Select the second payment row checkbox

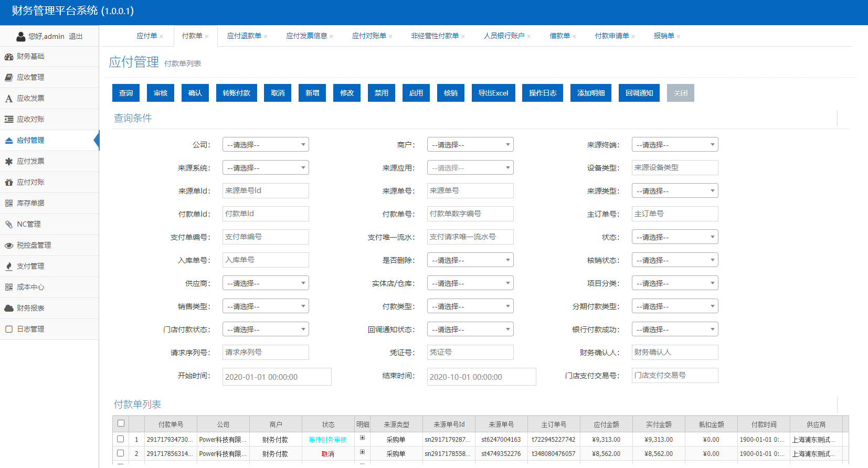click(x=121, y=453)
